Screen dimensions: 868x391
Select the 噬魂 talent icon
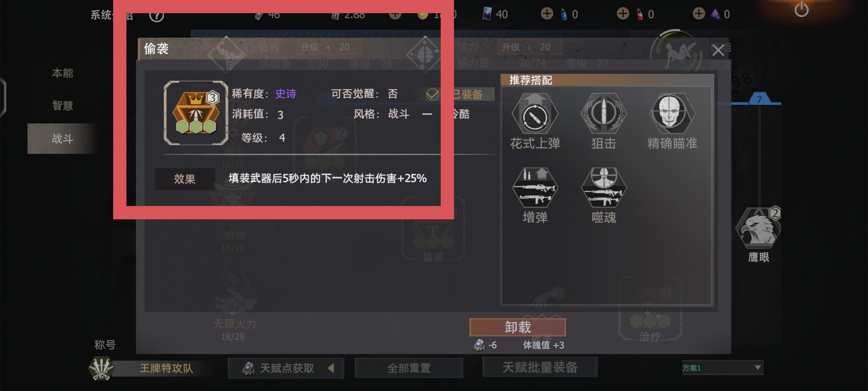click(x=604, y=188)
